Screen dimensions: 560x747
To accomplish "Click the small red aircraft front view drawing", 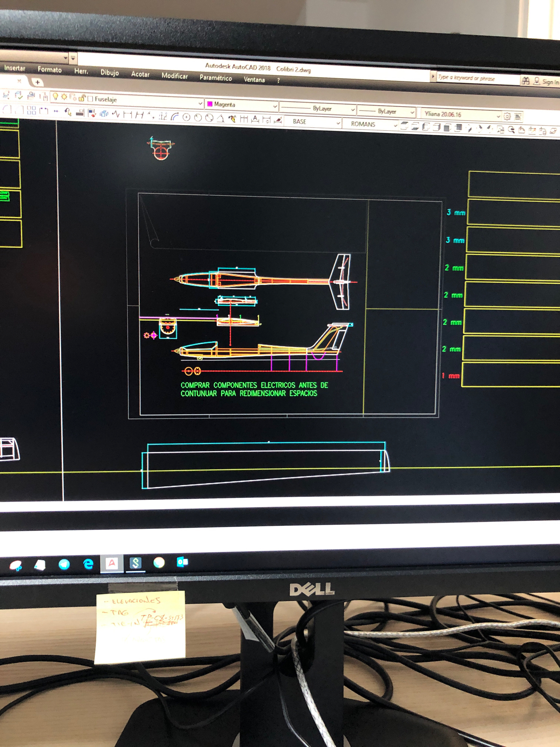I will (161, 148).
